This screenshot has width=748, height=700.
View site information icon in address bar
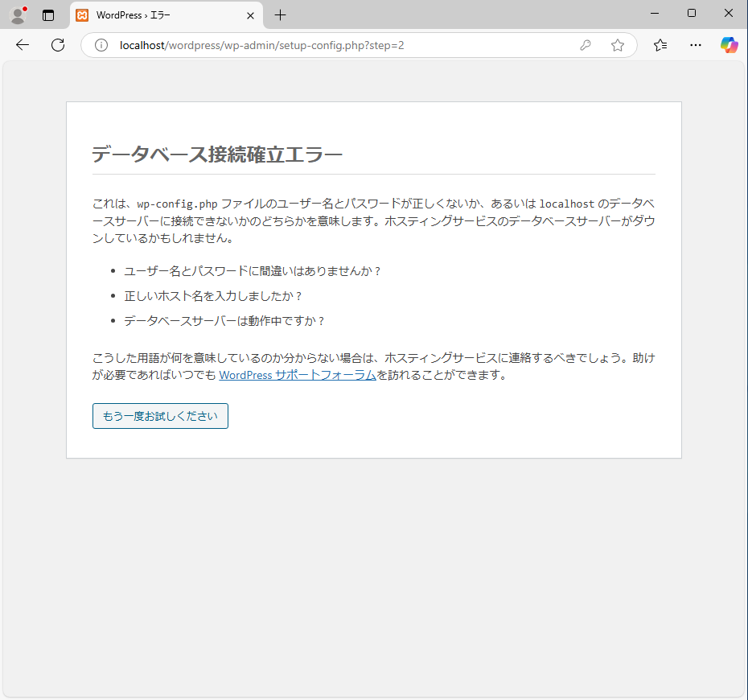tap(101, 45)
